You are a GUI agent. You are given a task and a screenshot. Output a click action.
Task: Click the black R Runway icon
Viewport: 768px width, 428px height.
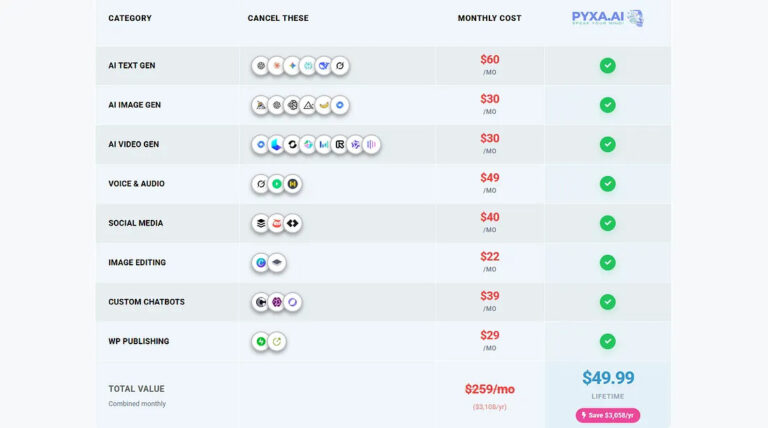[339, 144]
